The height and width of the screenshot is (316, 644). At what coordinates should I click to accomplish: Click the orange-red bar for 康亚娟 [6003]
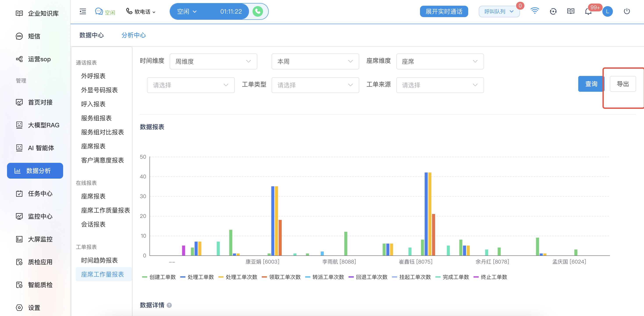tap(280, 238)
